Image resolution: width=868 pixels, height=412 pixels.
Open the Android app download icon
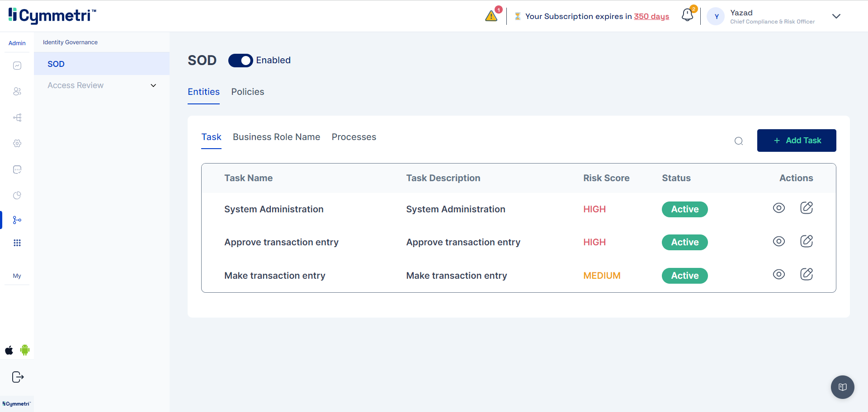coord(25,350)
